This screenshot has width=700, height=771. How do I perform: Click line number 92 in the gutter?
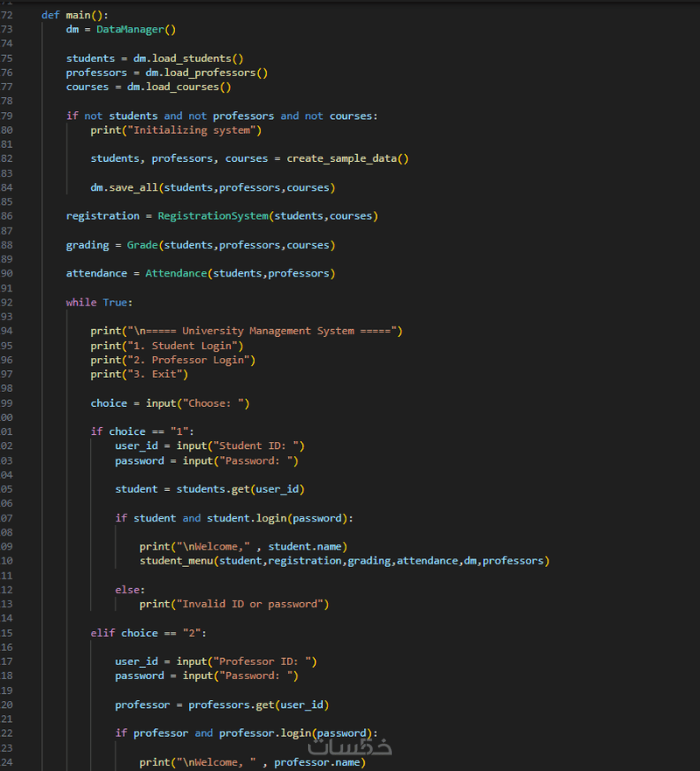[x=7, y=303]
